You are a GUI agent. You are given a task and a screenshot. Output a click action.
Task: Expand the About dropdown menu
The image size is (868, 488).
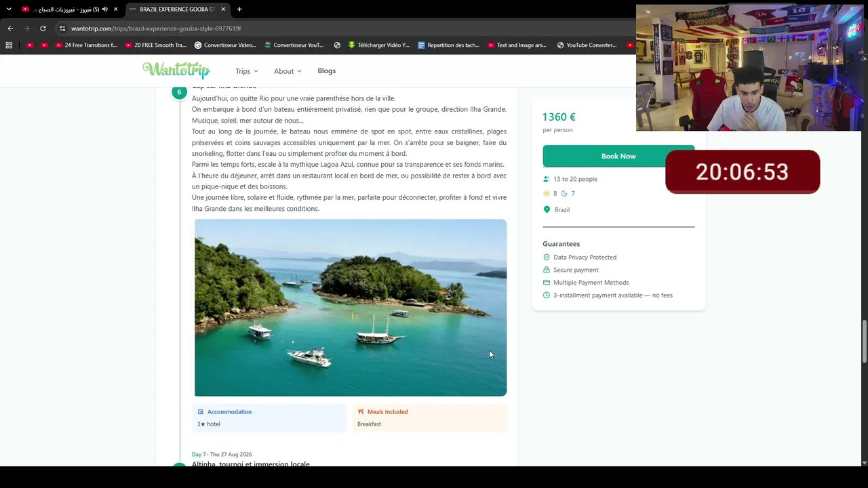click(x=288, y=71)
